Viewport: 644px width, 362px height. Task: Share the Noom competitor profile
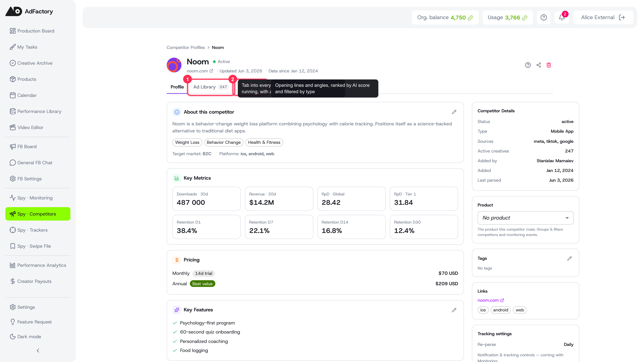point(539,65)
